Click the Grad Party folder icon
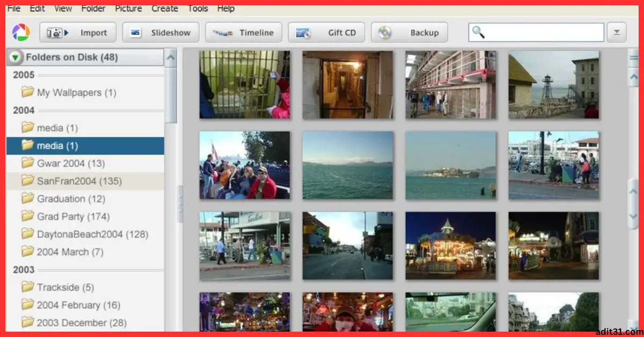This screenshot has width=644, height=337. pos(27,216)
